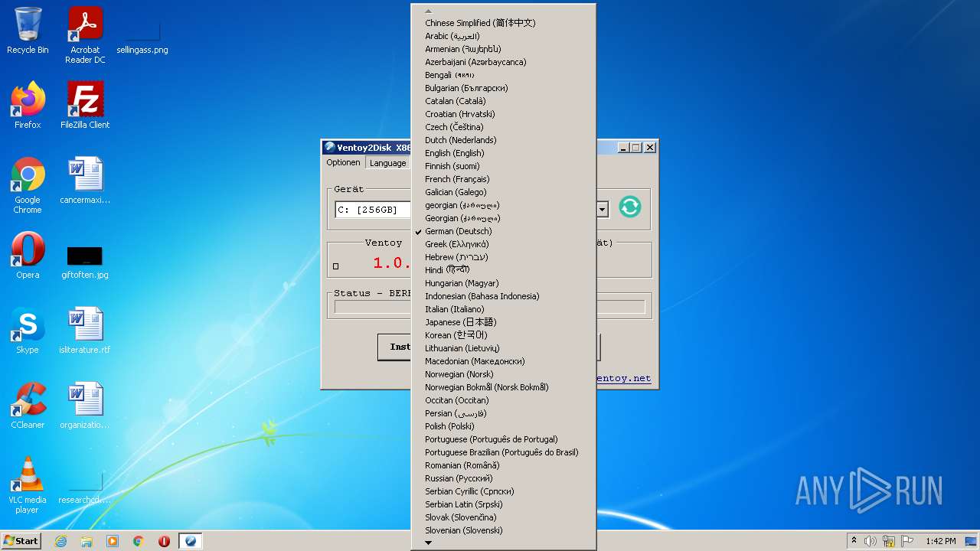Launch VLC media player shortcut
The height and width of the screenshot is (551, 980).
(28, 485)
